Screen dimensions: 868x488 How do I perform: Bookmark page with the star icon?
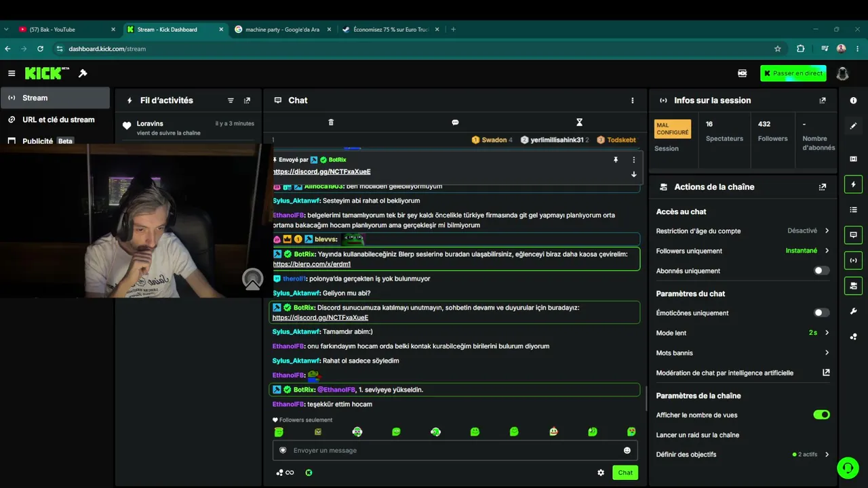click(778, 49)
